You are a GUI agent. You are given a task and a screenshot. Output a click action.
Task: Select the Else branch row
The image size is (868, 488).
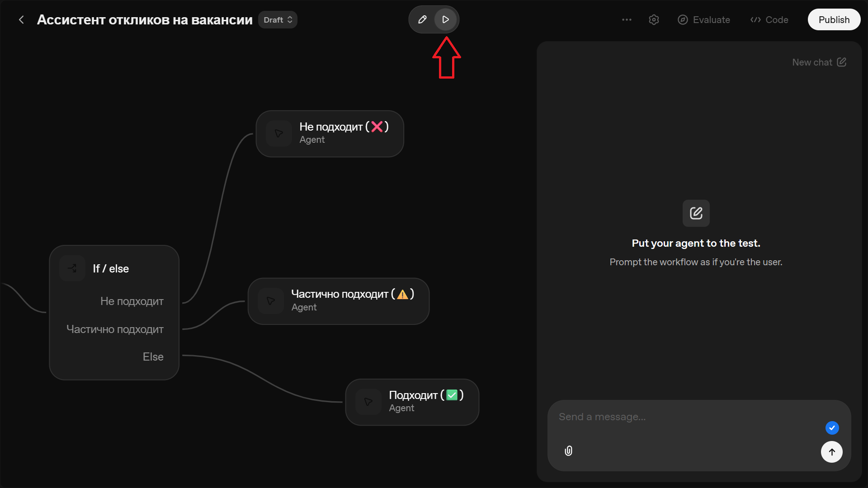click(153, 357)
